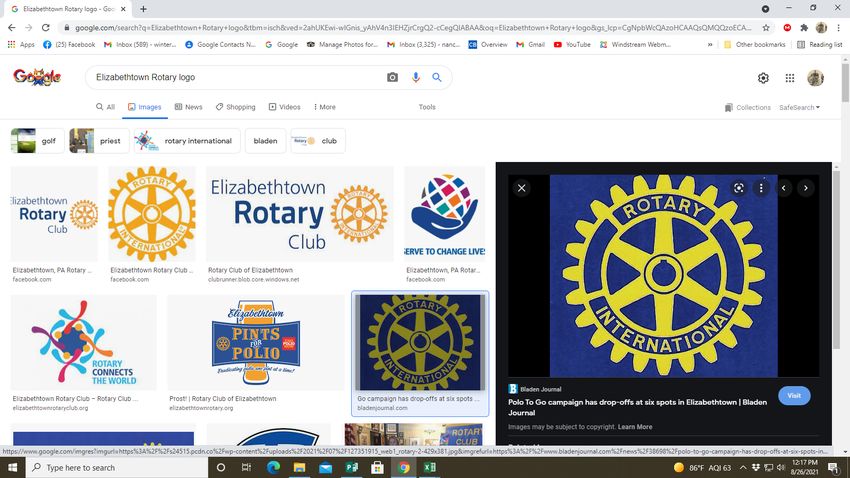This screenshot has width=850, height=478.
Task: Switch to the News tab
Action: 189,107
